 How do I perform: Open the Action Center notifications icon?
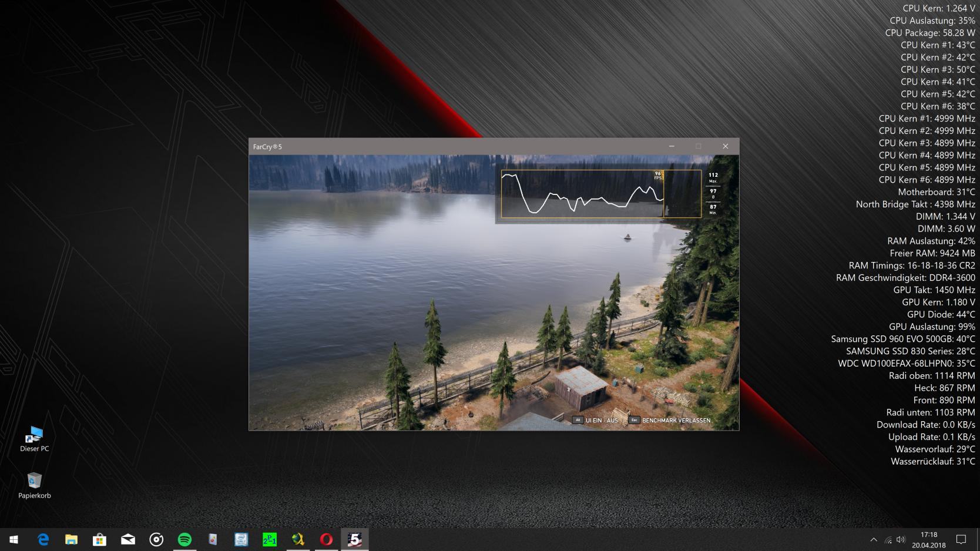coord(961,539)
